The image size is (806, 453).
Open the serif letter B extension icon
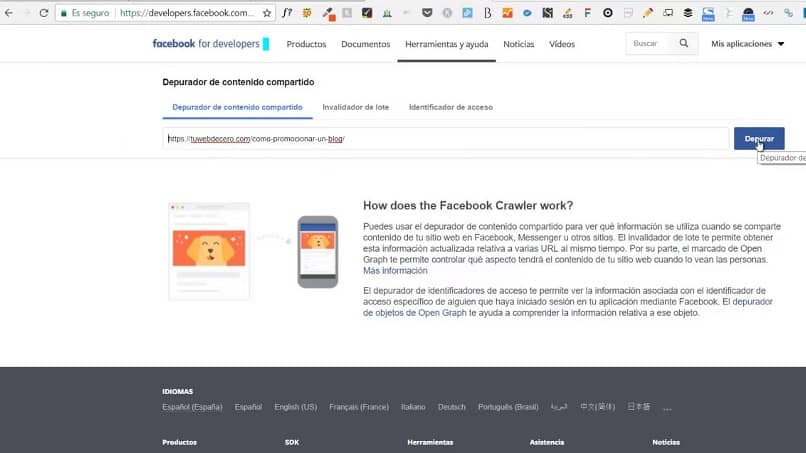pos(487,13)
